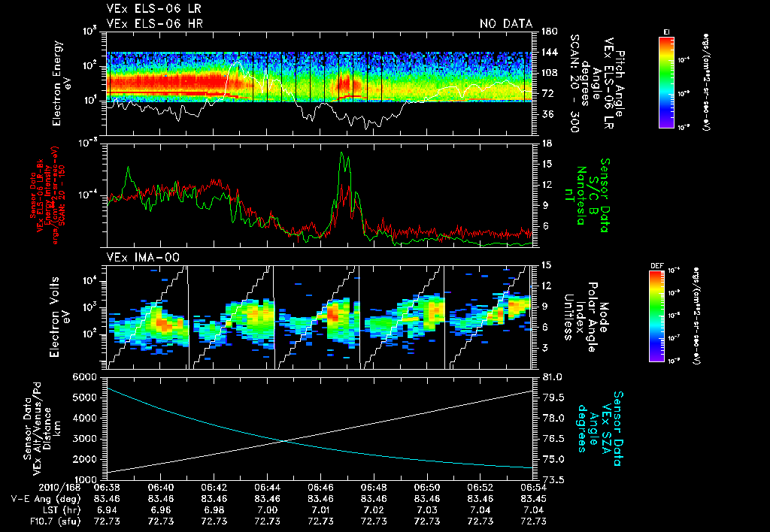Click the green 'S/C B Nanotesla' axis label
This screenshot has width=770, height=532.
click(587, 195)
